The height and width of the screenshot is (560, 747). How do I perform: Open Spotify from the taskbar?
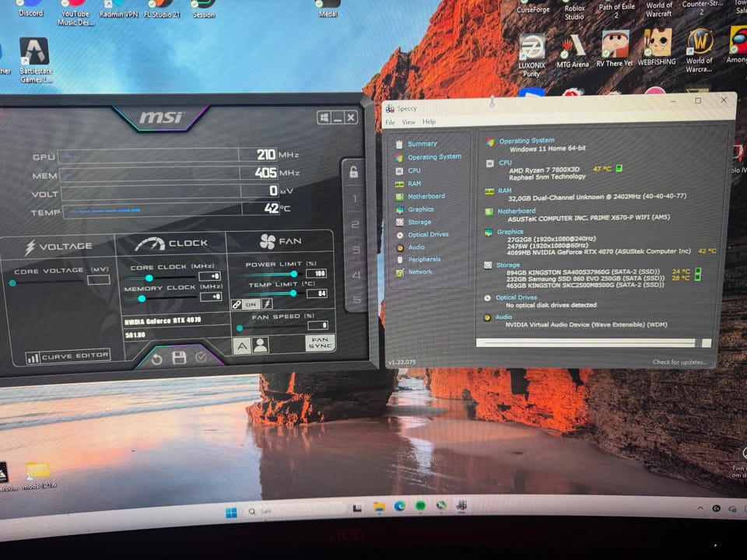tap(419, 506)
